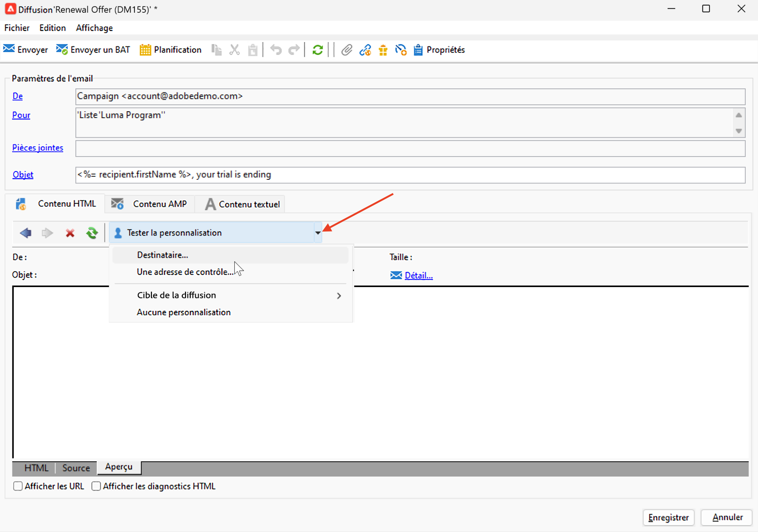This screenshot has width=758, height=532.
Task: Enable Afficher les URL checkbox
Action: coord(18,486)
